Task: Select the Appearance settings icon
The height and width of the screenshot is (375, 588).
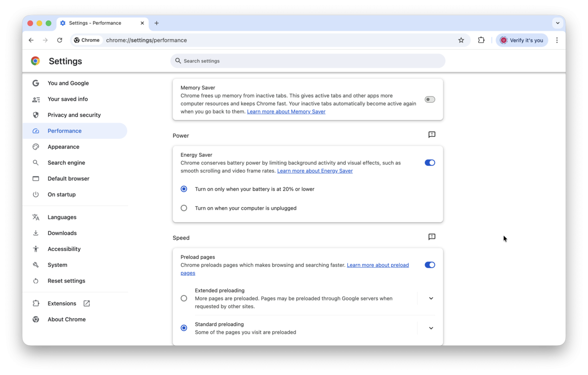Action: 35,147
